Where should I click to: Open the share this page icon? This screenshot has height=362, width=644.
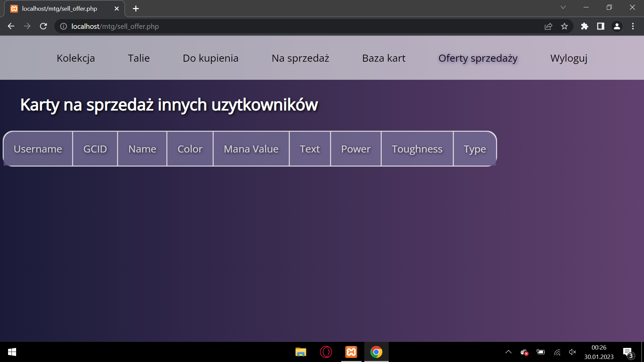[548, 26]
